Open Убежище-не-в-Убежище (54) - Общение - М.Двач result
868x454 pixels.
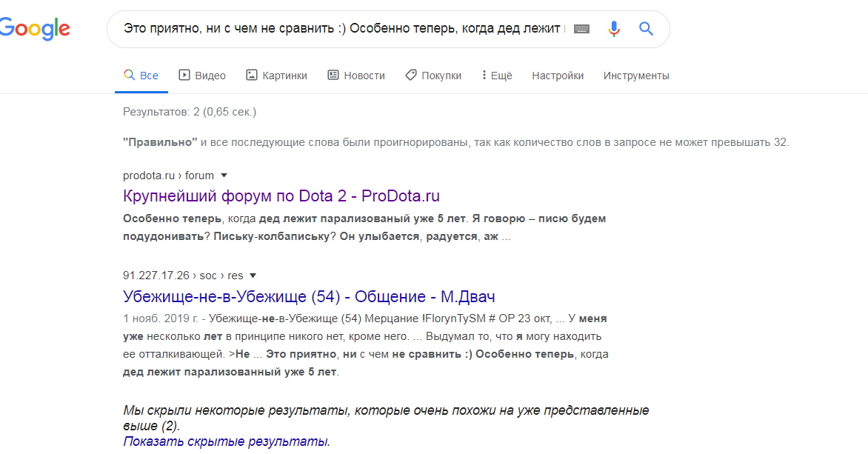click(309, 296)
